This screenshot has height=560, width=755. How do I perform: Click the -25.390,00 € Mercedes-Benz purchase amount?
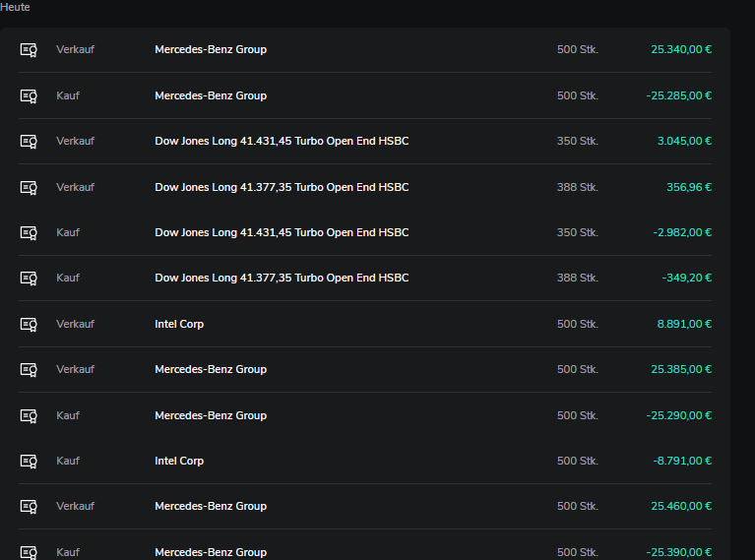[x=679, y=552]
